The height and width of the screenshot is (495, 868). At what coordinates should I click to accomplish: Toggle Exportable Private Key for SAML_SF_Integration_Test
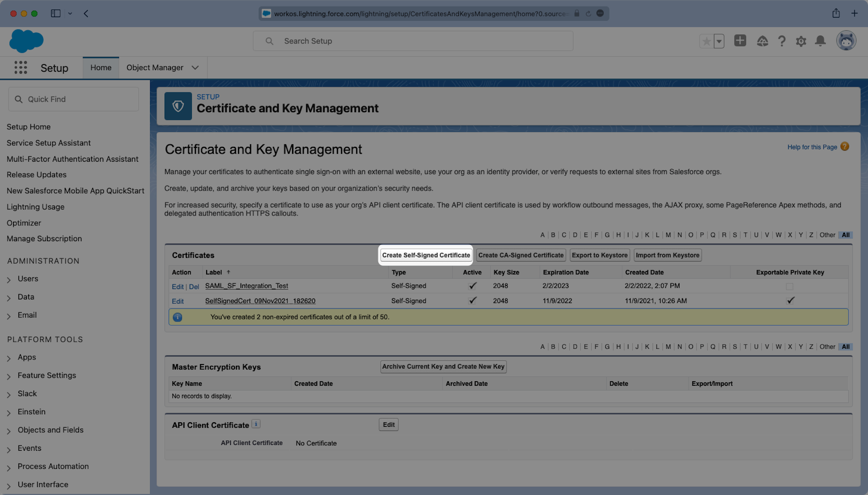[789, 286]
